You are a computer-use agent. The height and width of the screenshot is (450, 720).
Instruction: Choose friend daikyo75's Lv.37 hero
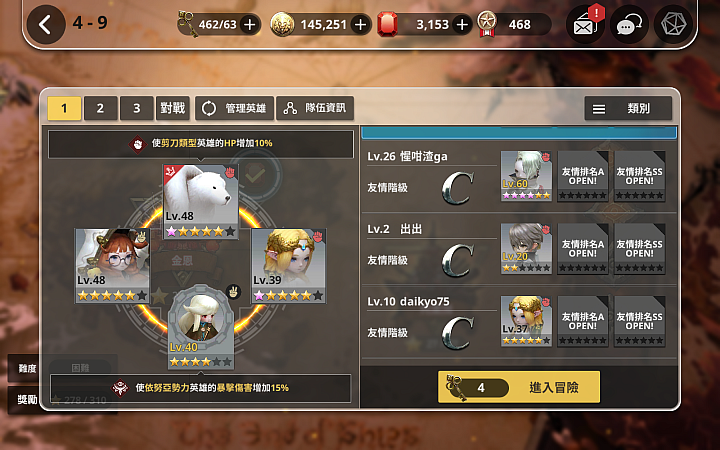526,321
